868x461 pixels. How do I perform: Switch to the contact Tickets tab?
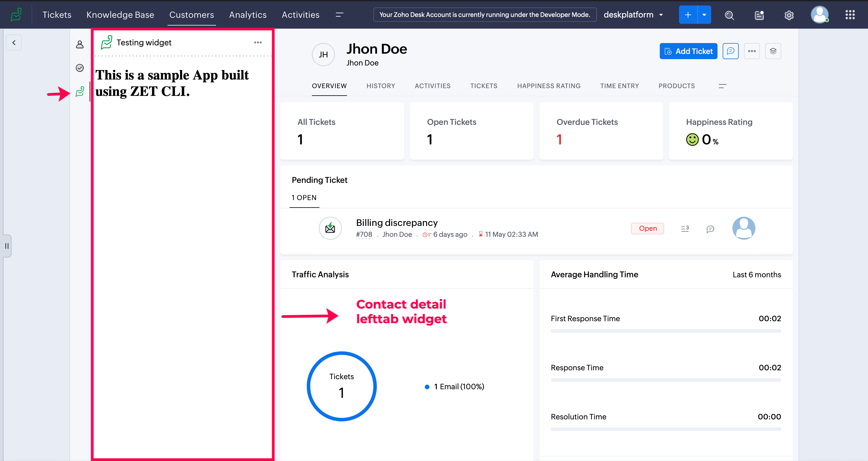coord(483,86)
